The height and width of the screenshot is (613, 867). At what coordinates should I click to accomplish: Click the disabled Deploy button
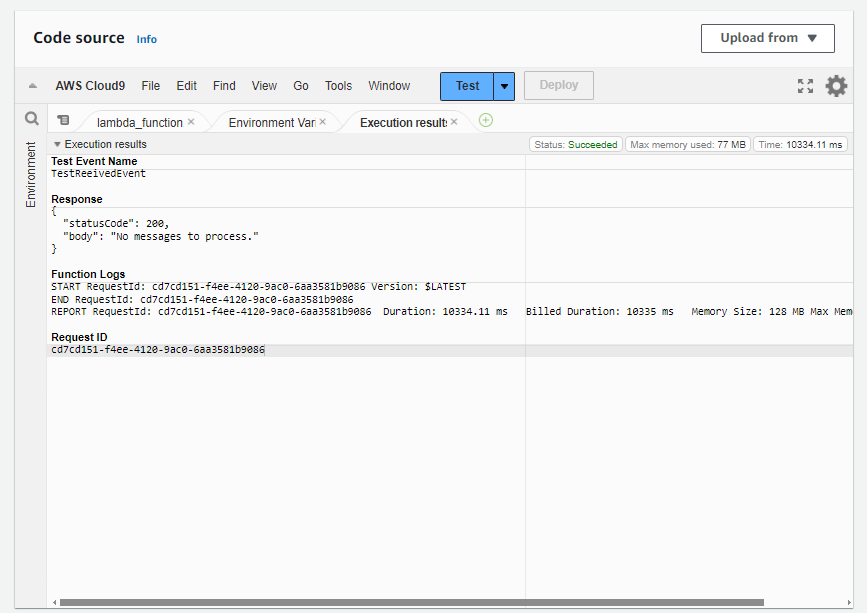click(x=558, y=85)
